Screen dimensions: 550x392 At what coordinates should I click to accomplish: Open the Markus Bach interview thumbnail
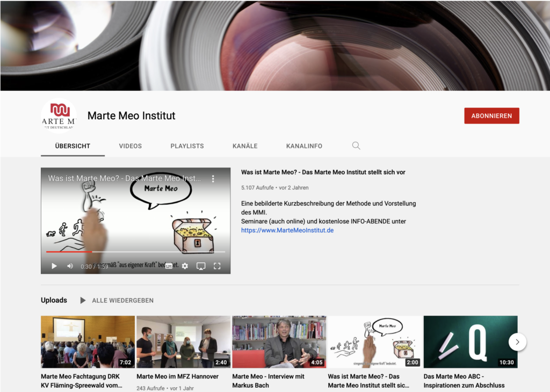click(279, 342)
